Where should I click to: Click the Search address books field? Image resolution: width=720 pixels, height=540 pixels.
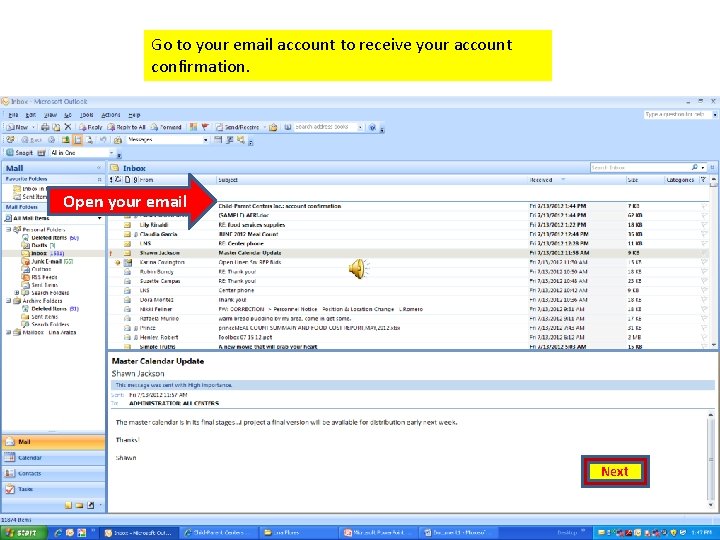(x=326, y=127)
